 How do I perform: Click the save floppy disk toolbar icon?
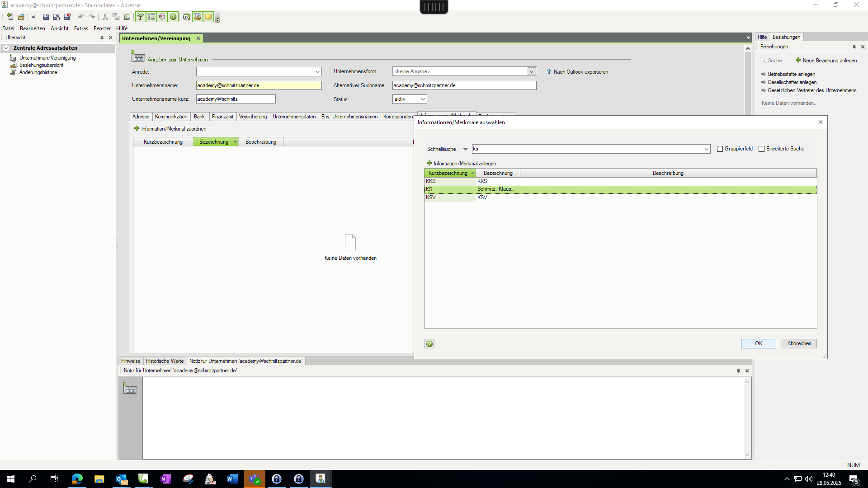[46, 17]
